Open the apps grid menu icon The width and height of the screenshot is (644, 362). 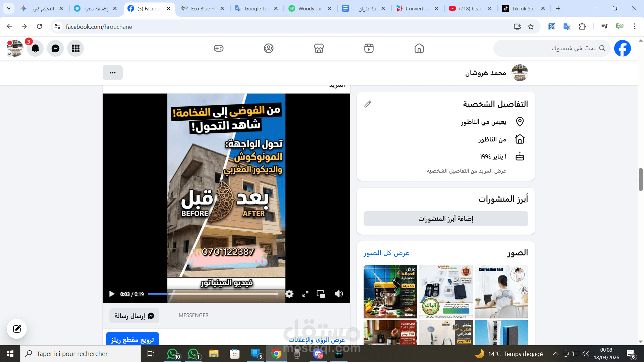tap(75, 48)
